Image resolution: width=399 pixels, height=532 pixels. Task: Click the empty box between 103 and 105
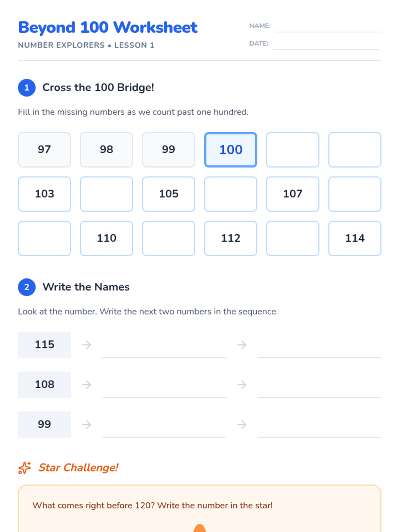click(106, 194)
